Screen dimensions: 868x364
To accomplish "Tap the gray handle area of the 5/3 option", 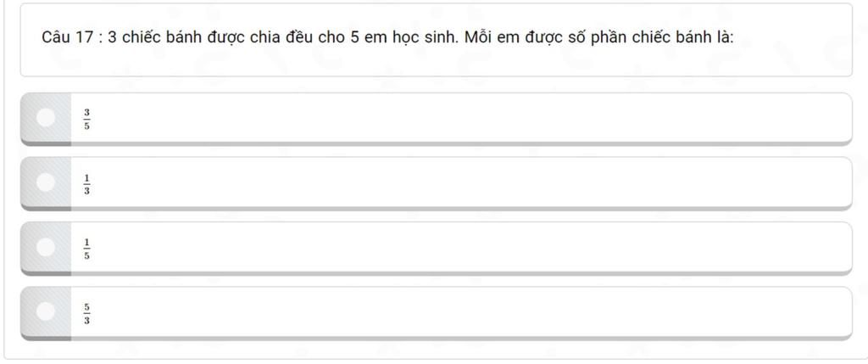I will tap(46, 314).
